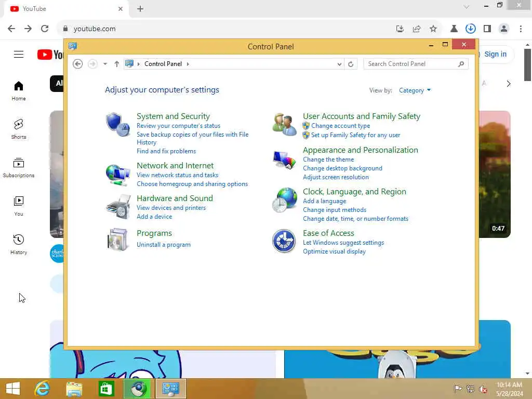Image resolution: width=532 pixels, height=399 pixels.
Task: Go back in Control Panel window
Action: click(78, 64)
